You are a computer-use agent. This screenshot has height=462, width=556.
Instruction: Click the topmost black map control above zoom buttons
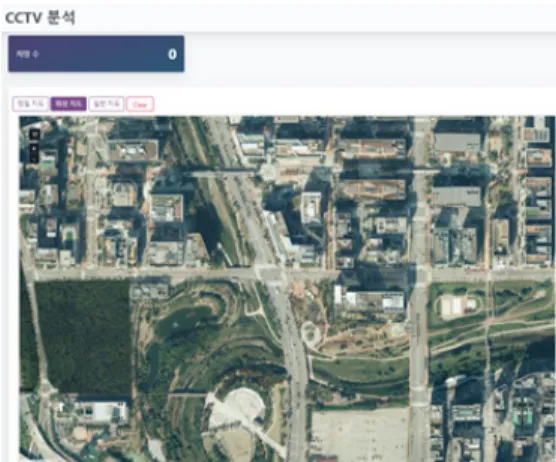pos(34,134)
